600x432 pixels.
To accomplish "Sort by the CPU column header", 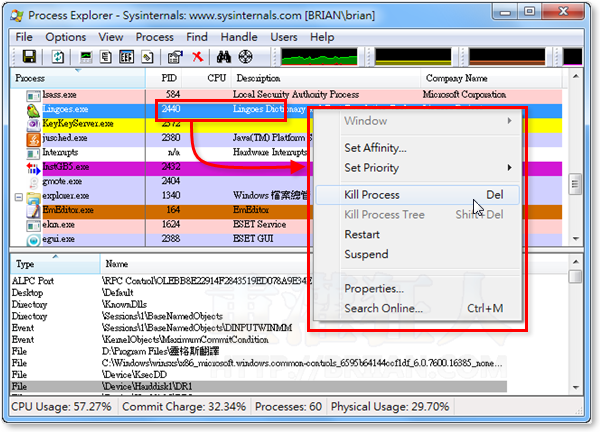I will tap(207, 78).
